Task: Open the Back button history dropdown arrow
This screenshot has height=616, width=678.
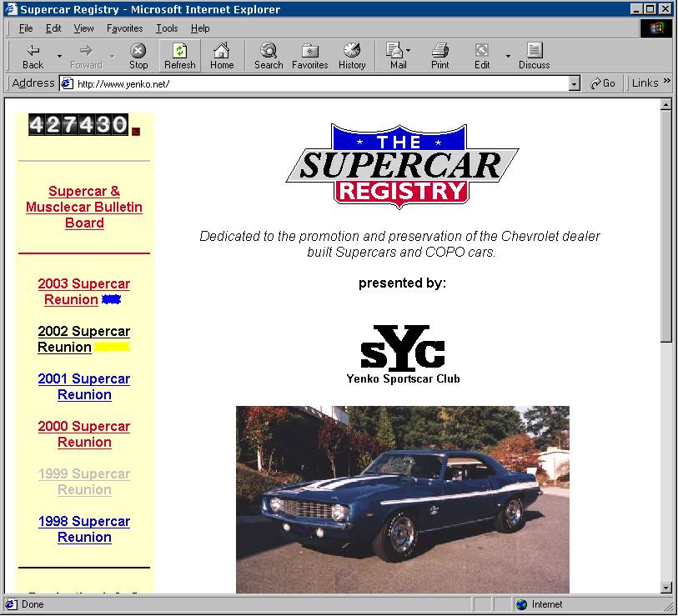Action: tap(59, 56)
